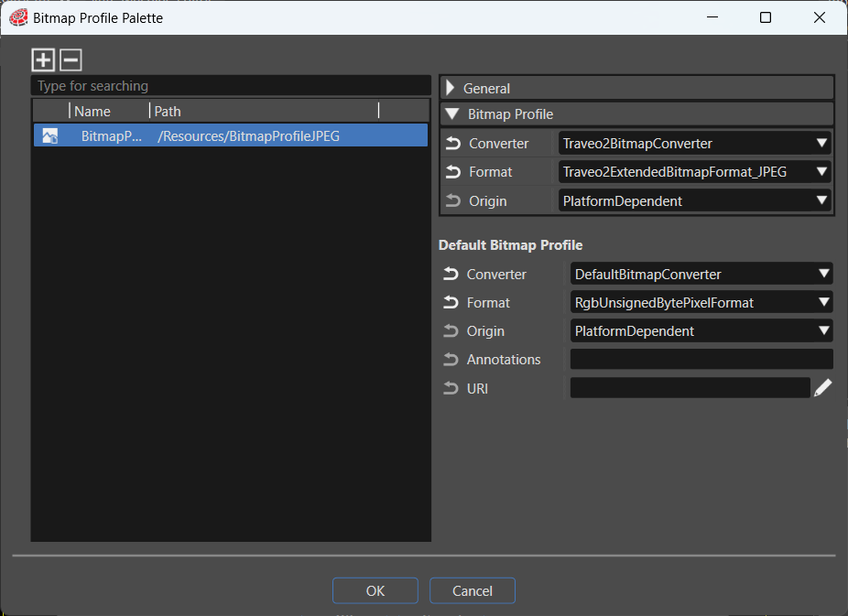Screen dimensions: 848x616
Task: Expand the General section
Action: (x=451, y=88)
